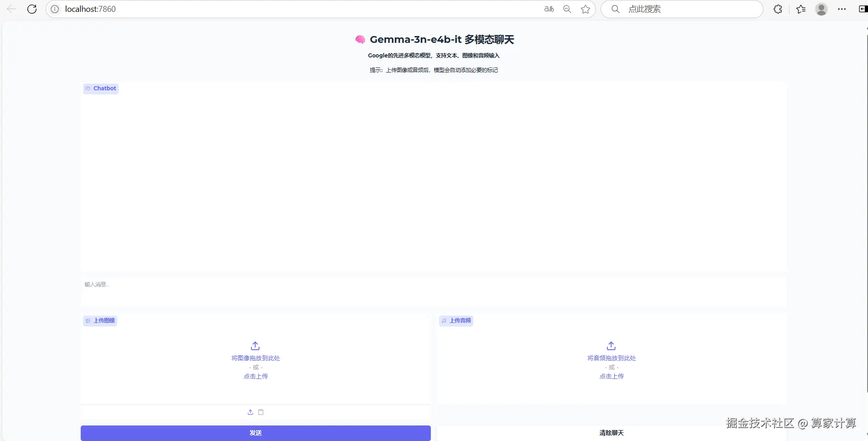
Task: Click the audio upload arrow icon in drop zone
Action: (612, 346)
